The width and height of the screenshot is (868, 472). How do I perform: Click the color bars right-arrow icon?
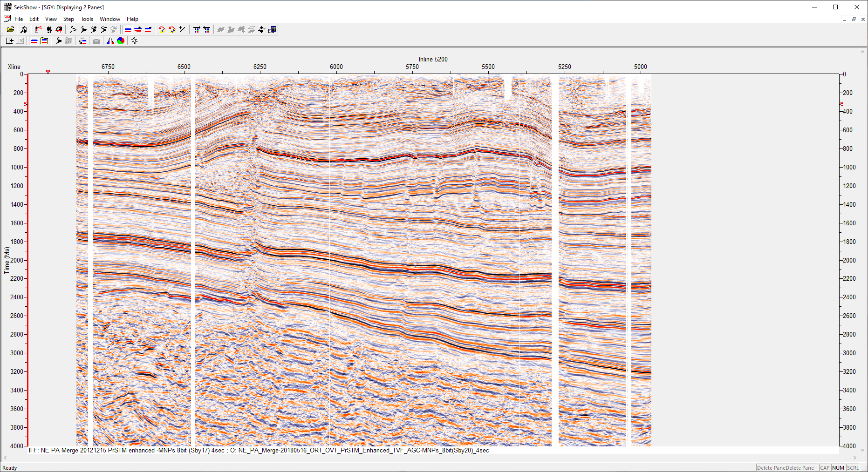point(197,29)
